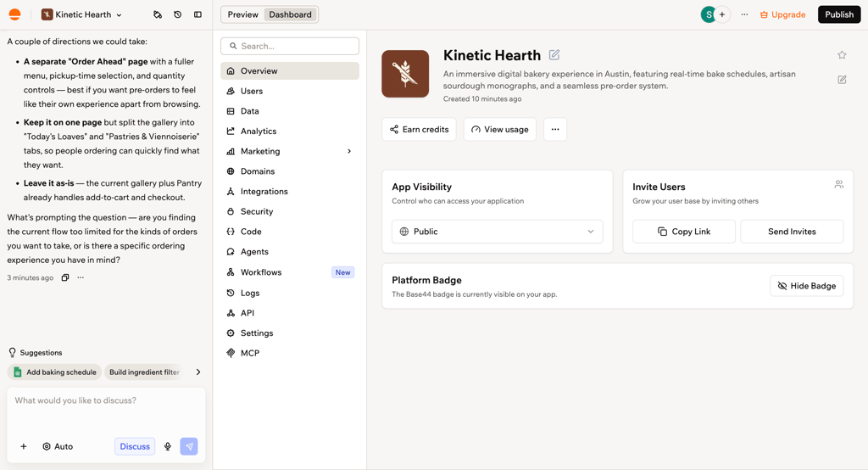Open the Workflows section
This screenshot has width=868, height=470.
[x=290, y=272]
